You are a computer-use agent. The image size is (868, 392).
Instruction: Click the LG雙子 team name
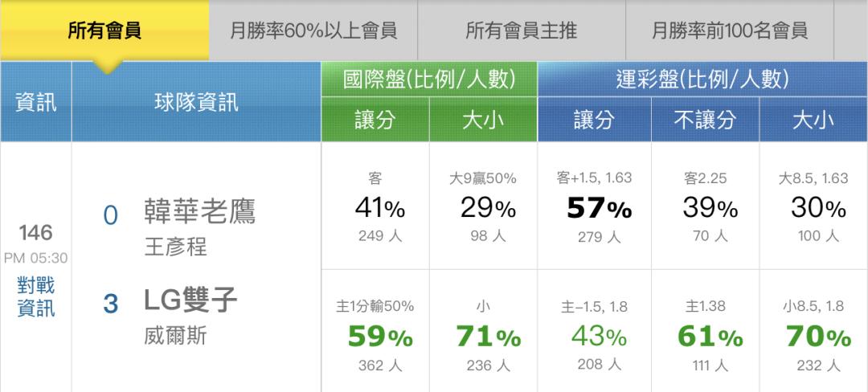pos(190,301)
